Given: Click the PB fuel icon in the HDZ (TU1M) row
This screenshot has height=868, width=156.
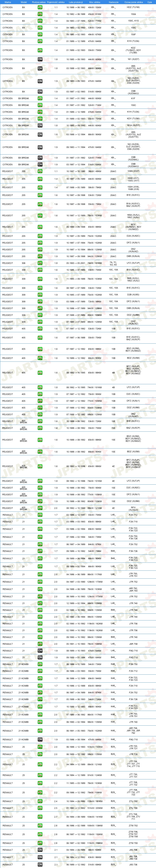Looking at the screenshot, I should [x=40, y=7].
